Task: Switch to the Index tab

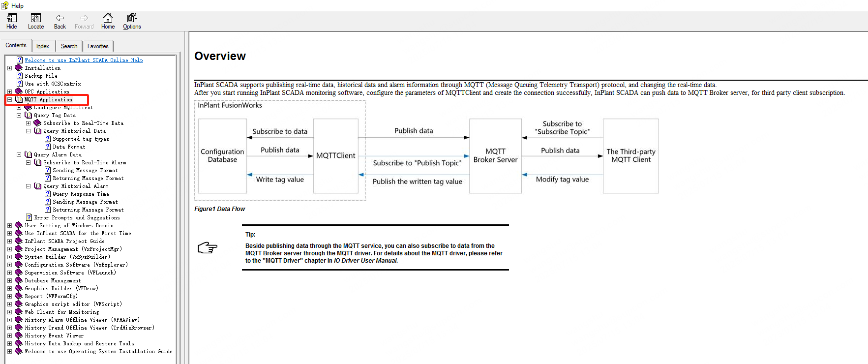Action: 43,46
